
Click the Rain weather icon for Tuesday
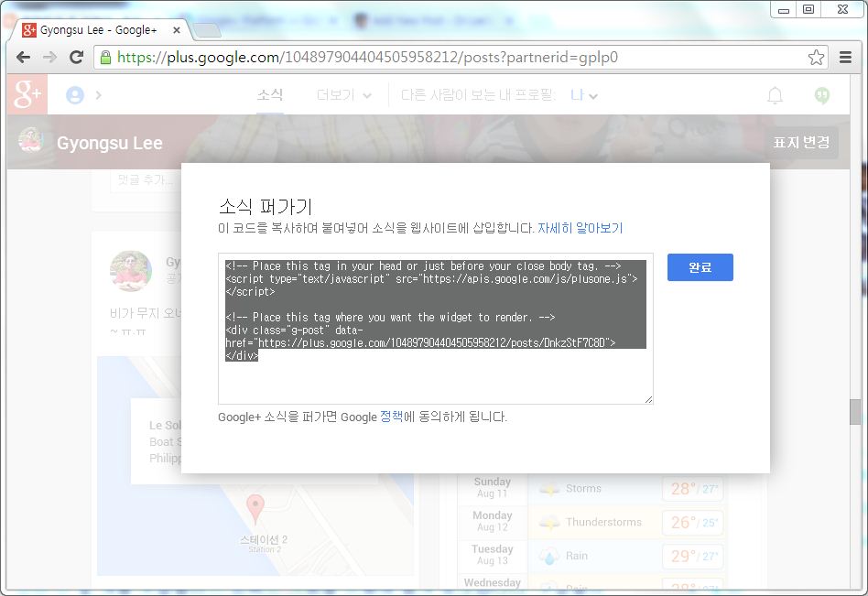[549, 556]
